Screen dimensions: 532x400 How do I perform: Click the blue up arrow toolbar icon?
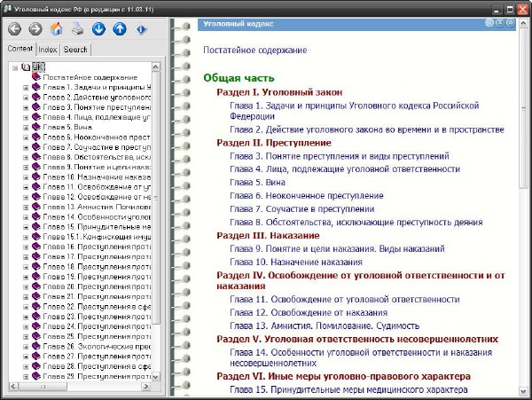[x=120, y=28]
